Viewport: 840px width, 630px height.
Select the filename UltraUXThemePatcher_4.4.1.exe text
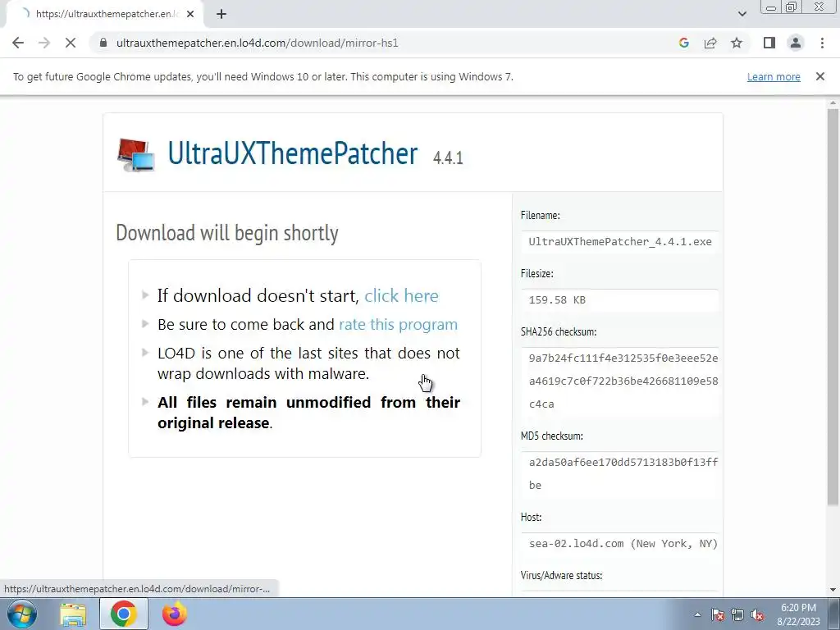click(620, 242)
